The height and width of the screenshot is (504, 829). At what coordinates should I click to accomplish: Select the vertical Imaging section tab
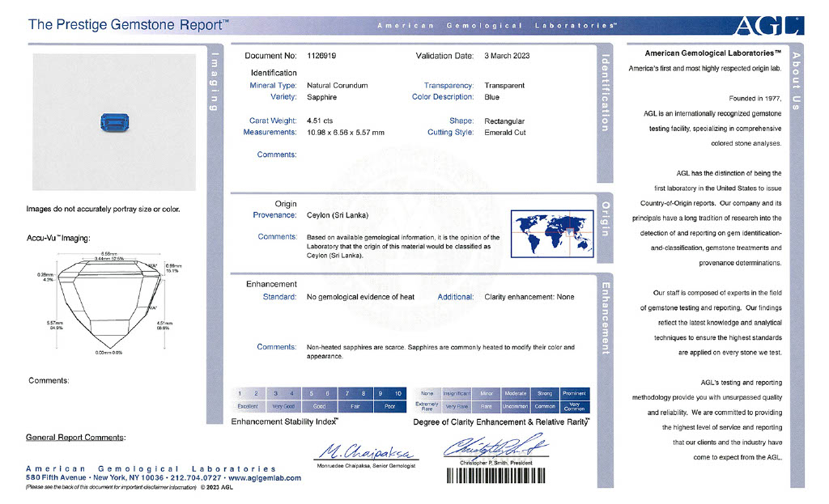215,81
